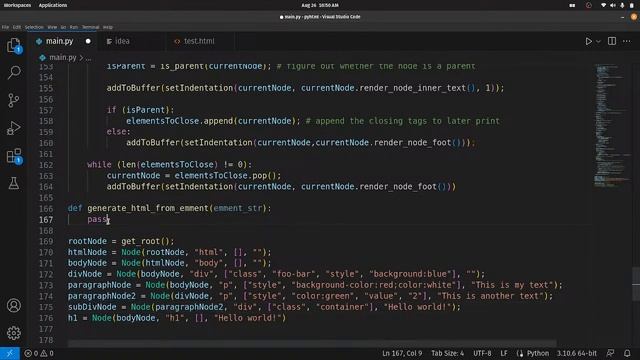This screenshot has width=640, height=360.
Task: Open the Edit menu
Action: (x=17, y=27)
